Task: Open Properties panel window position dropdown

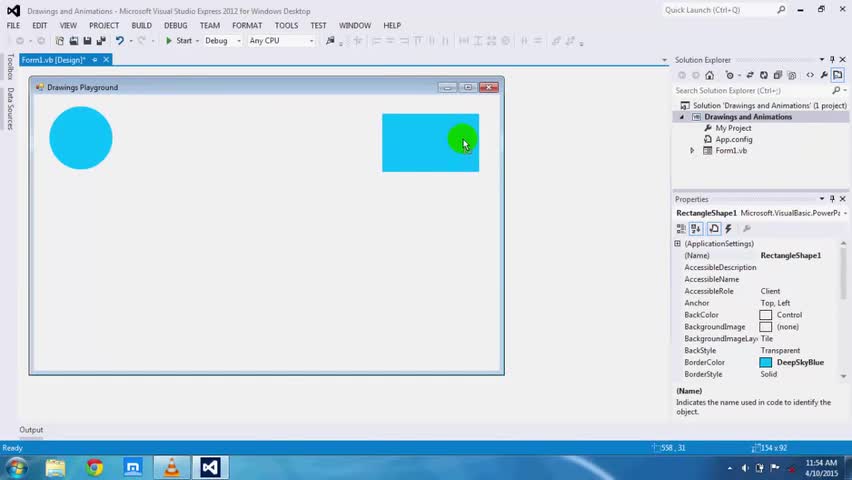Action: point(822,199)
